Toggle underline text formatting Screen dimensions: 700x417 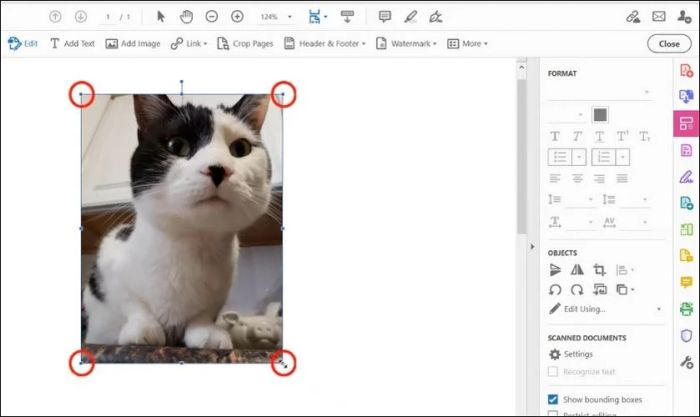point(600,136)
